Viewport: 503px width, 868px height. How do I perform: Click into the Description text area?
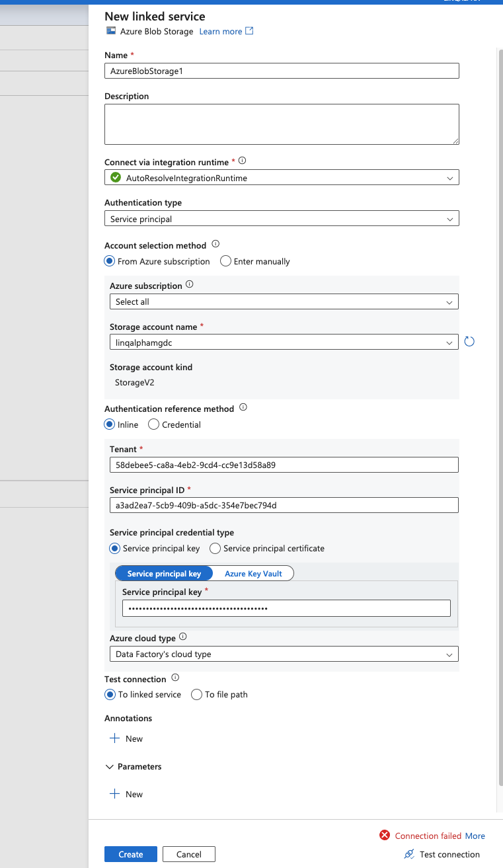point(282,124)
